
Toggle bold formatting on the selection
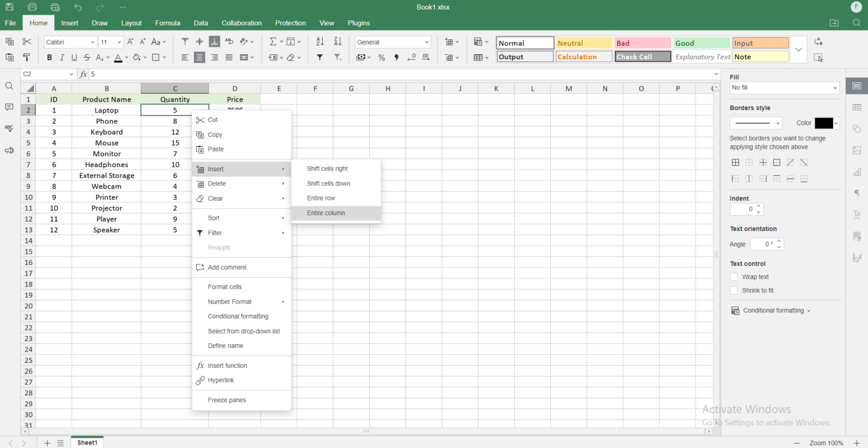point(49,57)
